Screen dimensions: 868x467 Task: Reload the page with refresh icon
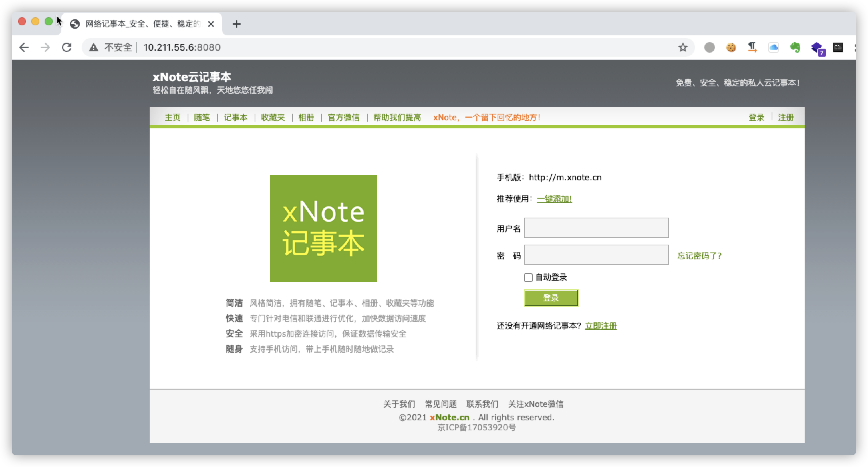pyautogui.click(x=67, y=47)
